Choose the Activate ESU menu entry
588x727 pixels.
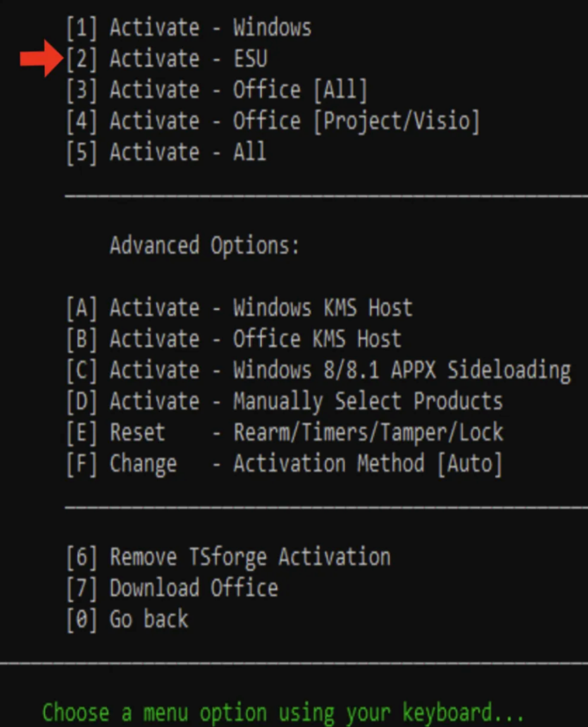(167, 59)
